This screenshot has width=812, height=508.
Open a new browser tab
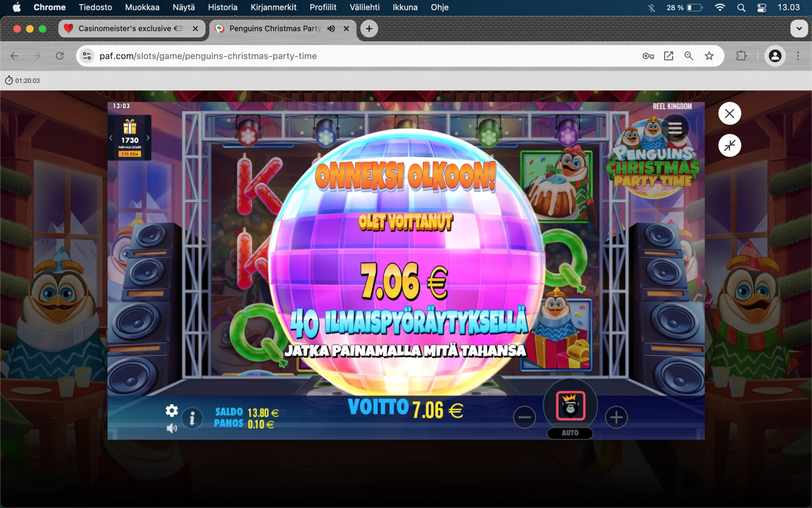(369, 28)
